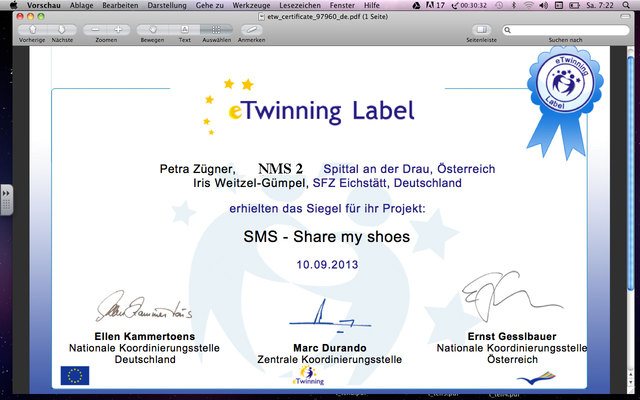Click the Wi-Fi status icon
640x400 pixels.
click(529, 6)
